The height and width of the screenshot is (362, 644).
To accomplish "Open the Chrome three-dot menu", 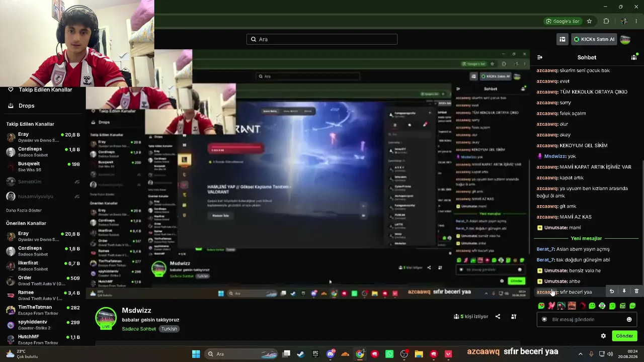I will tap(637, 21).
